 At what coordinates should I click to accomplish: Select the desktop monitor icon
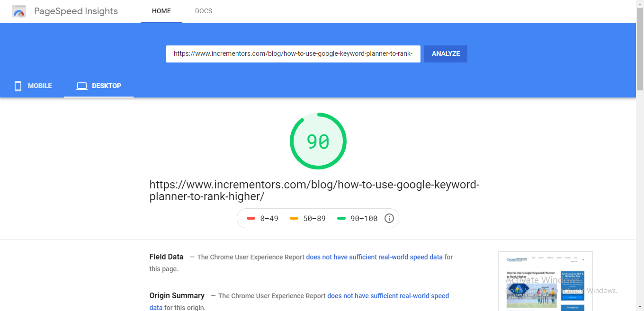(x=81, y=86)
